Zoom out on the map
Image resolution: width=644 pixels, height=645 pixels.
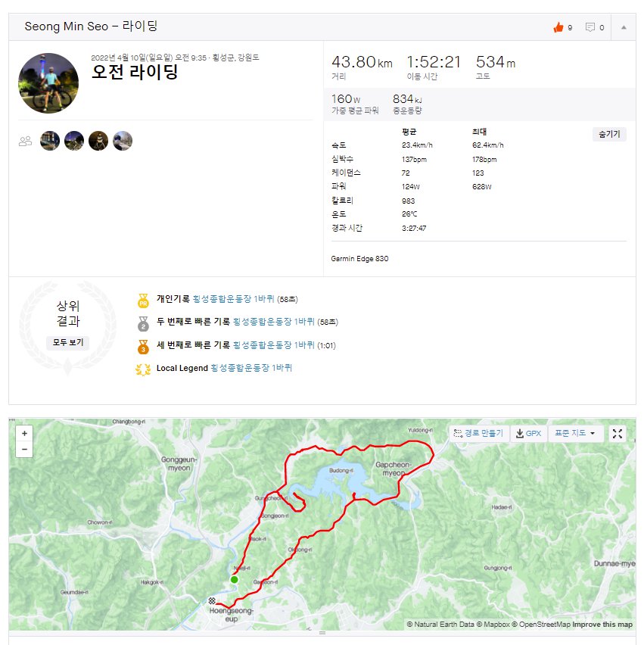point(24,449)
